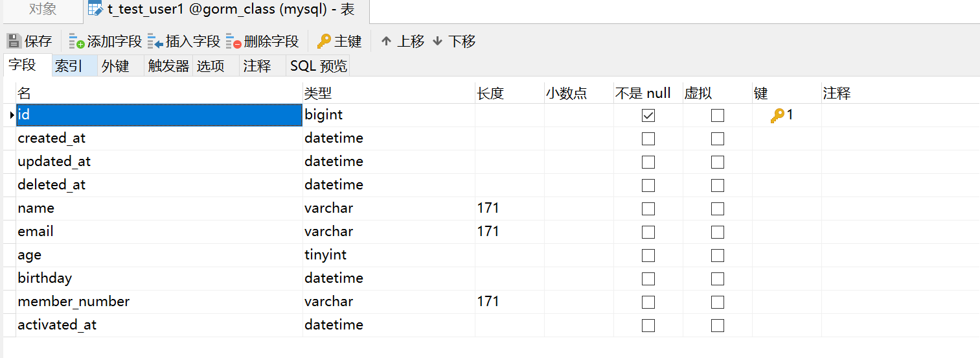Uncheck the Not Null checkbox for id
The image size is (980, 358).
pos(648,115)
